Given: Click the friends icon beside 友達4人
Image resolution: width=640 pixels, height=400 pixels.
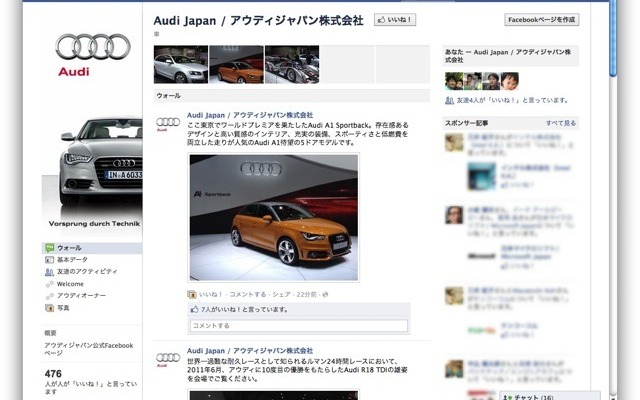Looking at the screenshot, I should [449, 100].
